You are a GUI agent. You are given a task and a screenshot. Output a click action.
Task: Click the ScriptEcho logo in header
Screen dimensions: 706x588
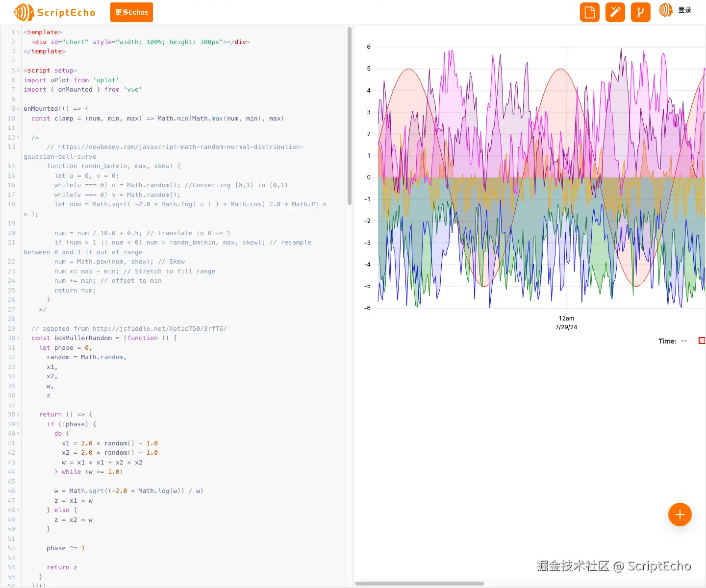(54, 12)
